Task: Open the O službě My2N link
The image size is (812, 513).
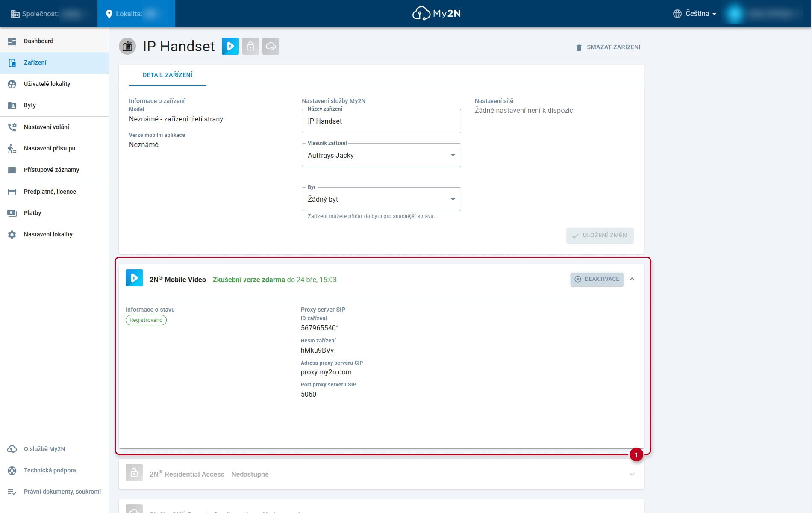Action: 54,449
